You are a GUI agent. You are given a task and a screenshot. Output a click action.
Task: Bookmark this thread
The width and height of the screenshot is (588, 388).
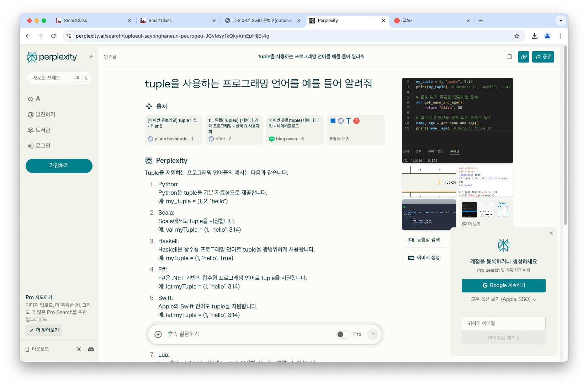509,57
